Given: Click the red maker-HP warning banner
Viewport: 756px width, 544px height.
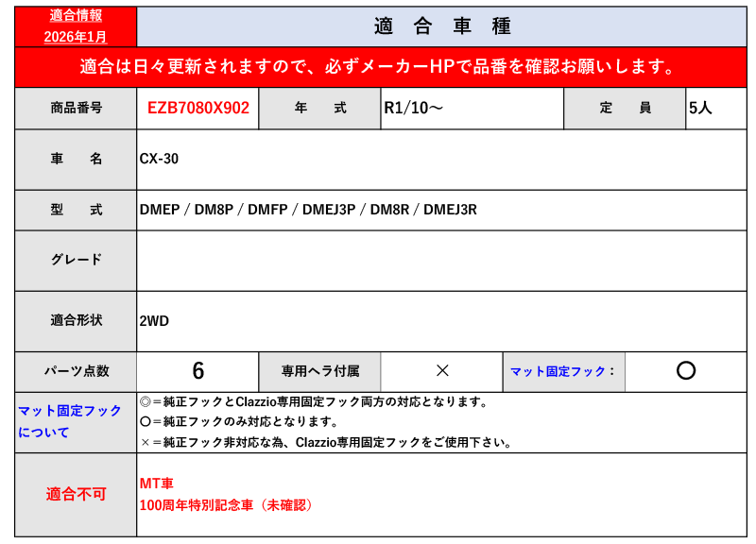Looking at the screenshot, I should point(378,67).
